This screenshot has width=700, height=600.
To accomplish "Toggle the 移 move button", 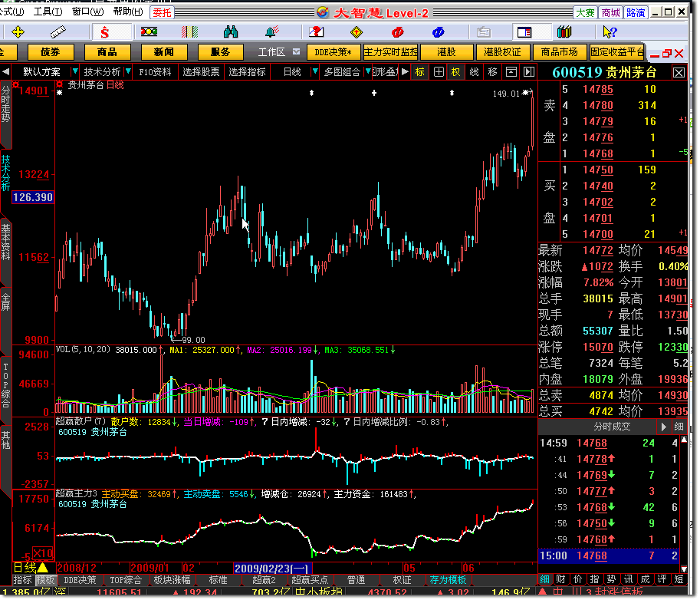I will 492,72.
